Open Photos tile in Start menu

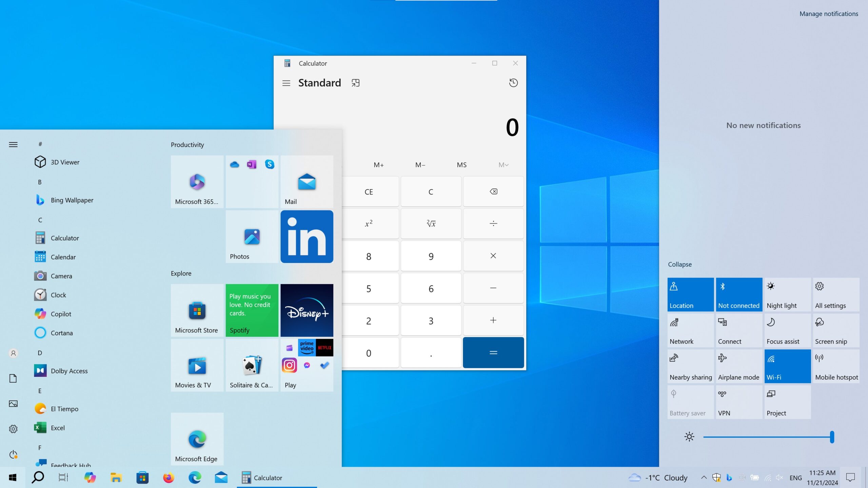pyautogui.click(x=252, y=237)
